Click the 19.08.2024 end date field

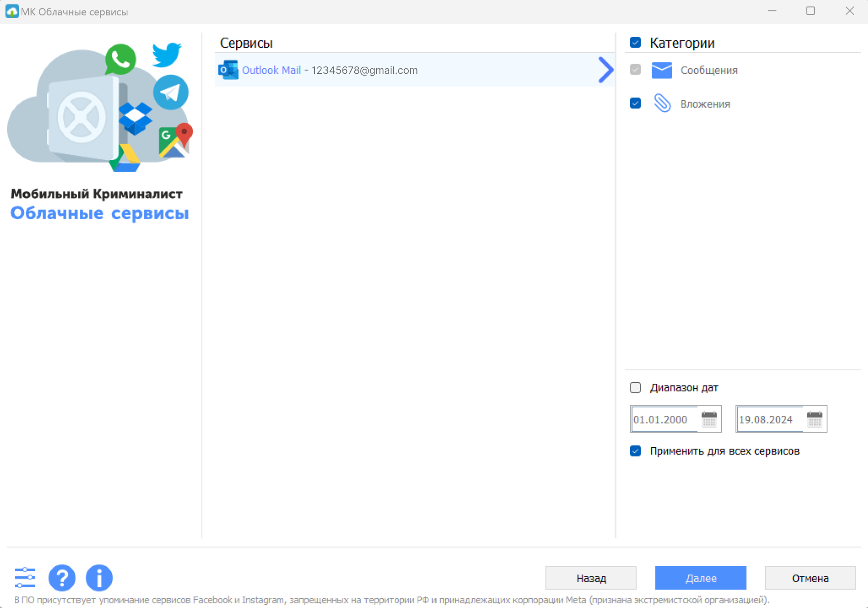tap(768, 420)
